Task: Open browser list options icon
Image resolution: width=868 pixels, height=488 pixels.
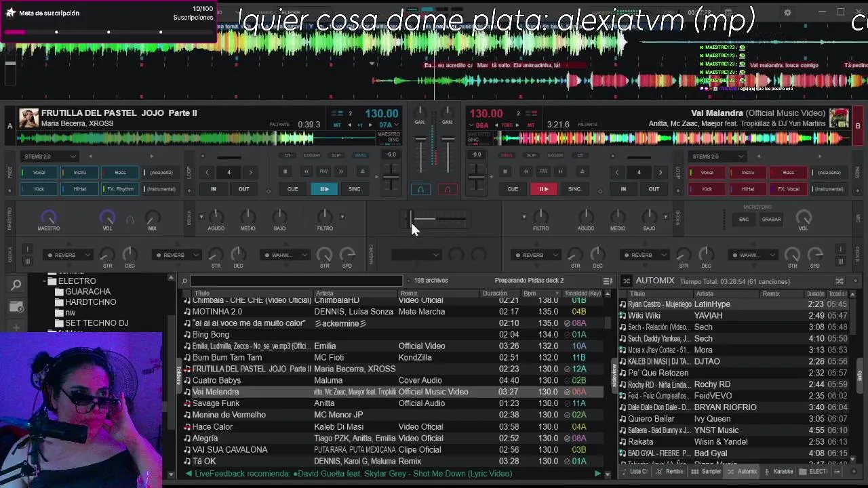Action: click(608, 281)
